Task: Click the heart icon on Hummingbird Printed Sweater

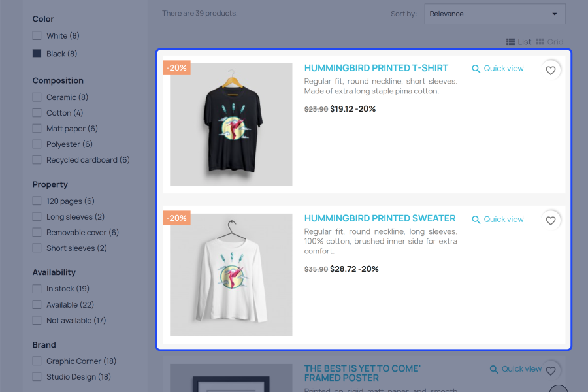Action: tap(550, 221)
